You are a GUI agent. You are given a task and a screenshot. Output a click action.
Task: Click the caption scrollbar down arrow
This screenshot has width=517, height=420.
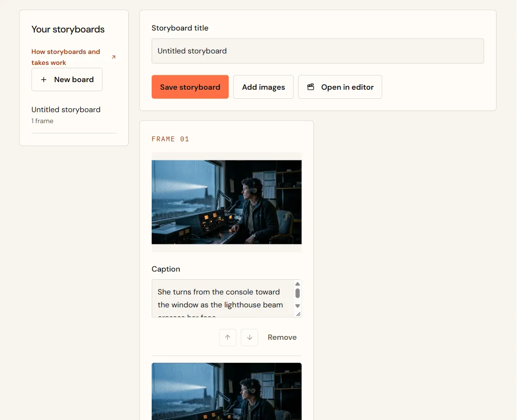pos(298,306)
